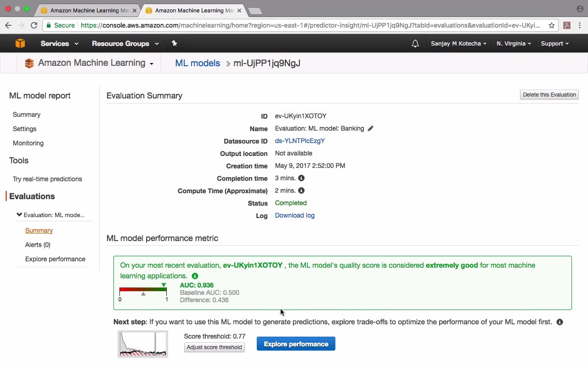The height and width of the screenshot is (368, 588).
Task: Click the pin star icon in navbar
Action: tap(174, 43)
